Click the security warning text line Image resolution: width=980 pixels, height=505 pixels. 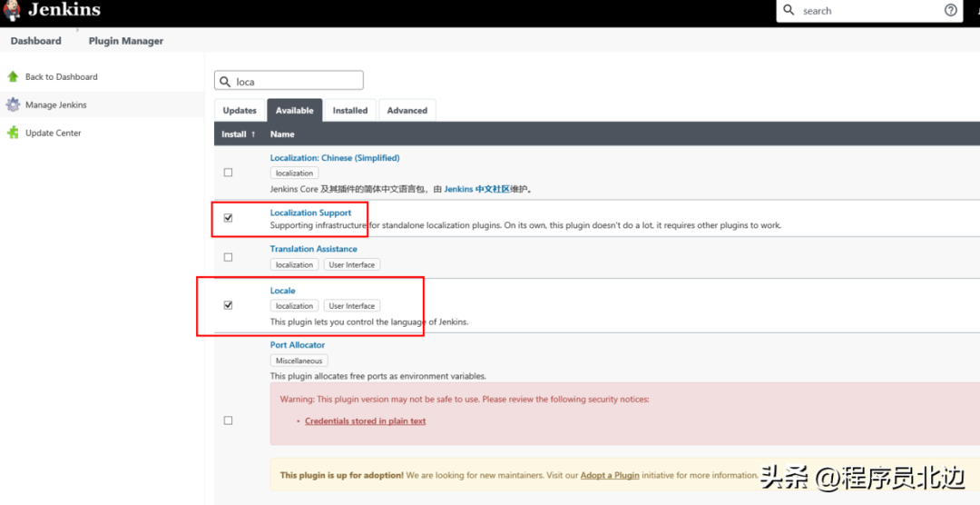[465, 400]
